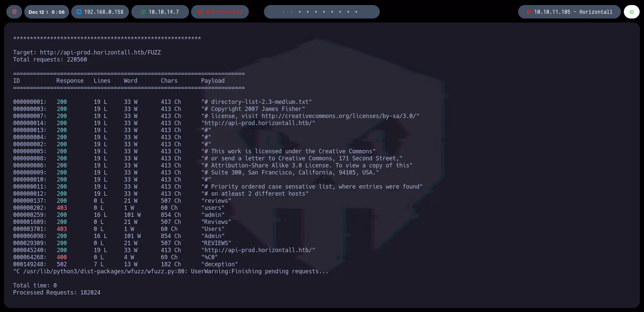Expand the 192.168.0.158 network pill
The height and width of the screenshot is (312, 644).
(x=100, y=11)
